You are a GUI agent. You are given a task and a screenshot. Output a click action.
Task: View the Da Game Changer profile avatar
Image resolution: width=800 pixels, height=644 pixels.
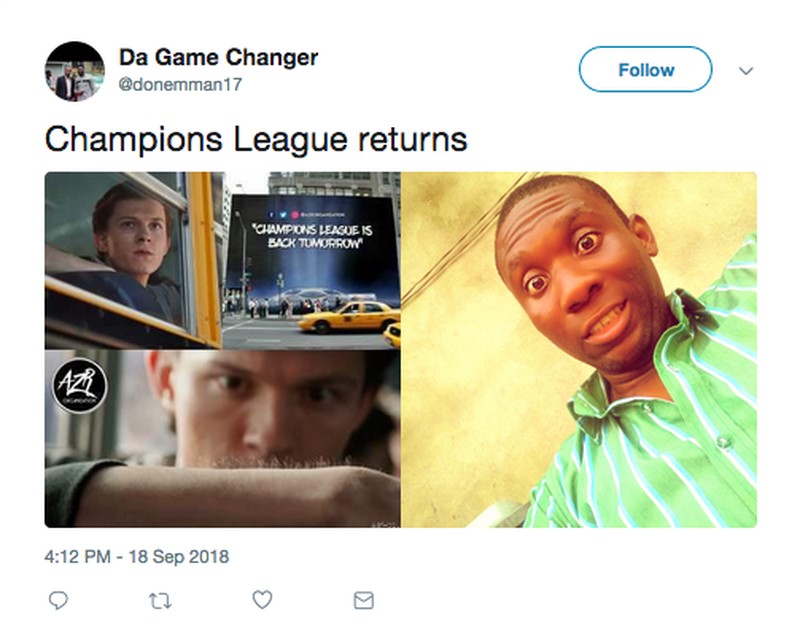[x=74, y=71]
